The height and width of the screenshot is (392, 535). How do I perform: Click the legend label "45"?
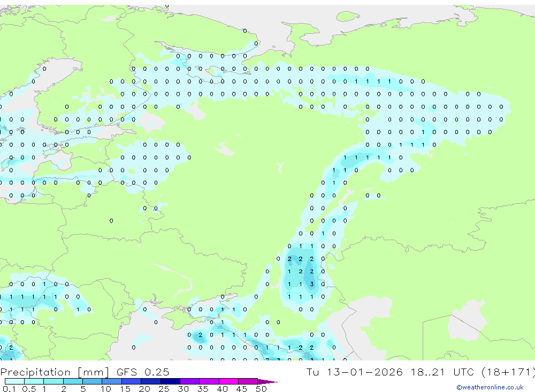click(x=242, y=389)
